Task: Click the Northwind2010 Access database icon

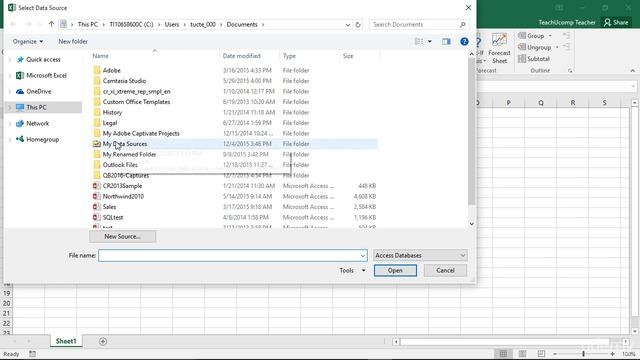Action: click(x=97, y=196)
